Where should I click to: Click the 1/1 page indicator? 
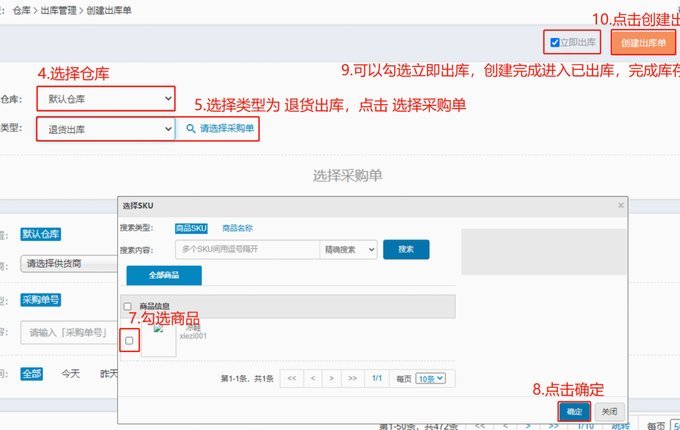click(377, 378)
